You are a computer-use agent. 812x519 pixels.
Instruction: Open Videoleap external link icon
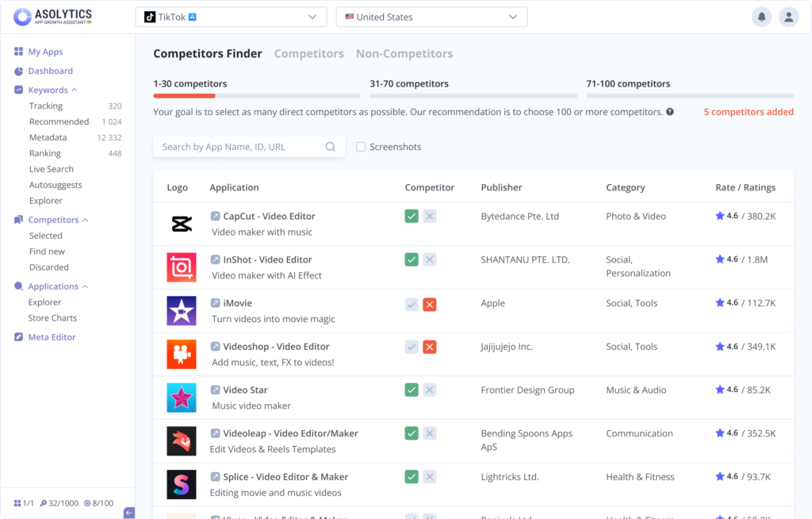click(215, 433)
